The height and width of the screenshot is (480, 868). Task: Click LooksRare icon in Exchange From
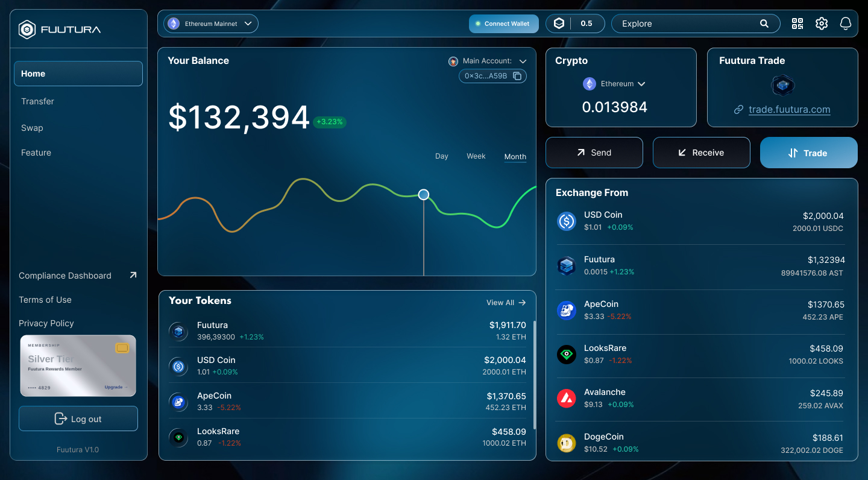click(x=567, y=355)
